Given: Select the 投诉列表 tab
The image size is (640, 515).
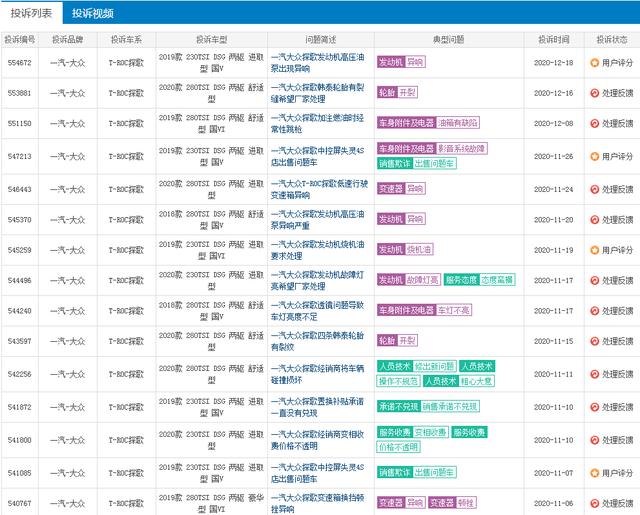Looking at the screenshot, I should point(31,13).
